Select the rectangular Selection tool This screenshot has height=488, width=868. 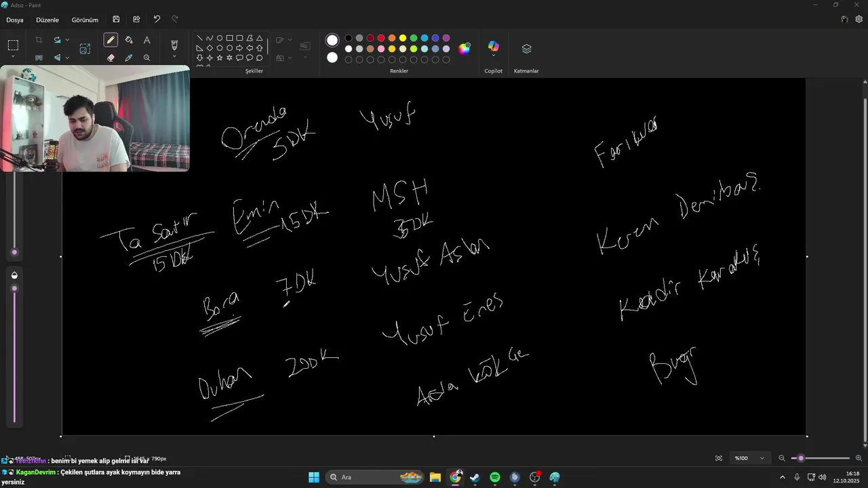[x=13, y=45]
